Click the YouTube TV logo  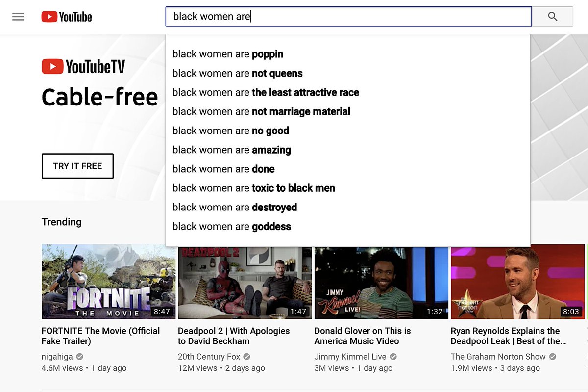tap(83, 66)
